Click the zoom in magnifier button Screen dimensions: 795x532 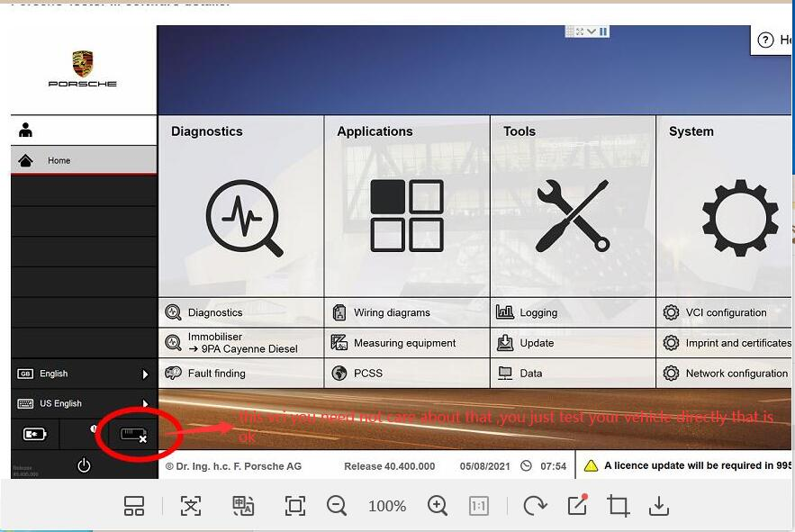pos(438,506)
